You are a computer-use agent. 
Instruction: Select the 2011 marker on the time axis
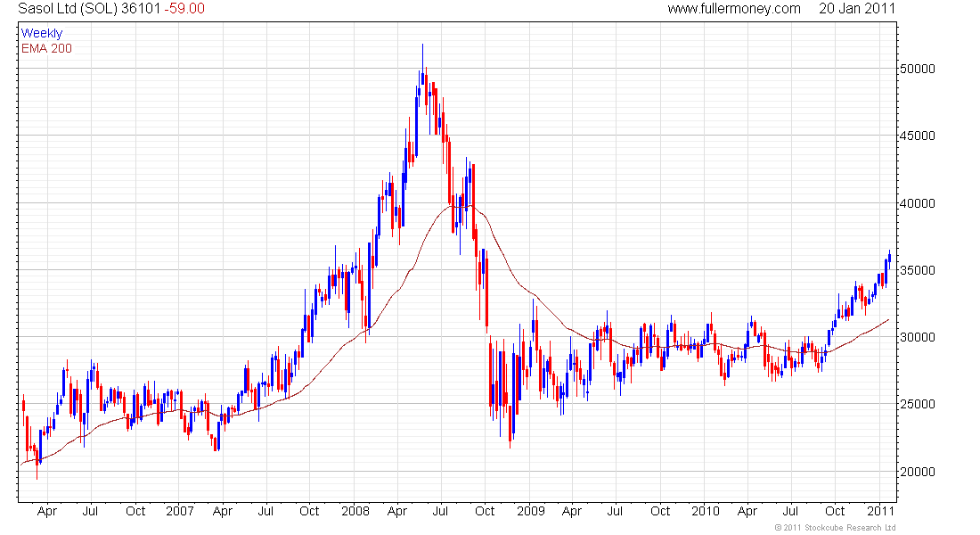(x=880, y=512)
